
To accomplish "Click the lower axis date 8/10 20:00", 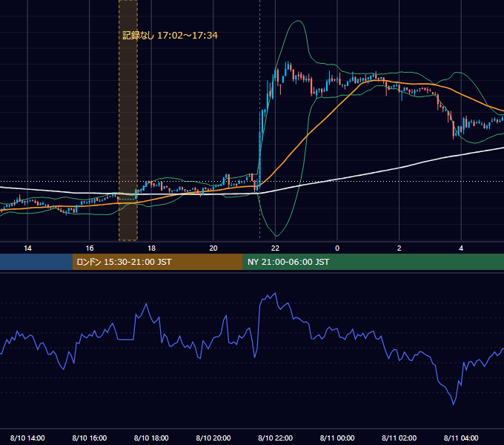I will [x=213, y=438].
